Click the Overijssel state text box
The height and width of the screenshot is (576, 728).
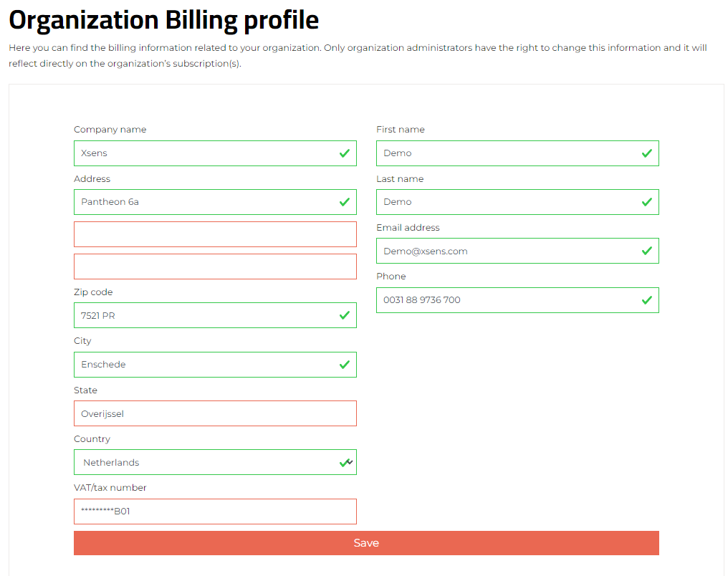pyautogui.click(x=215, y=413)
